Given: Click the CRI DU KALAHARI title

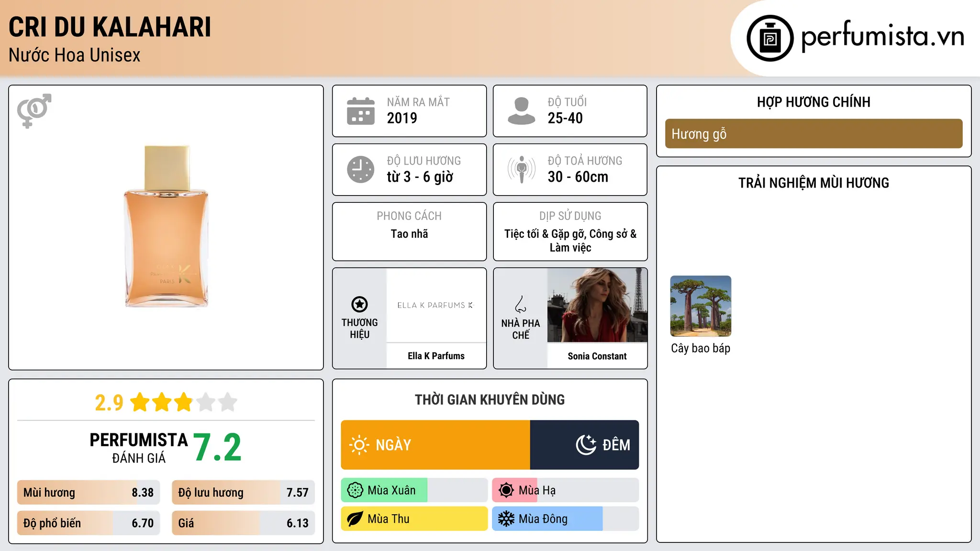Looking at the screenshot, I should 110,27.
